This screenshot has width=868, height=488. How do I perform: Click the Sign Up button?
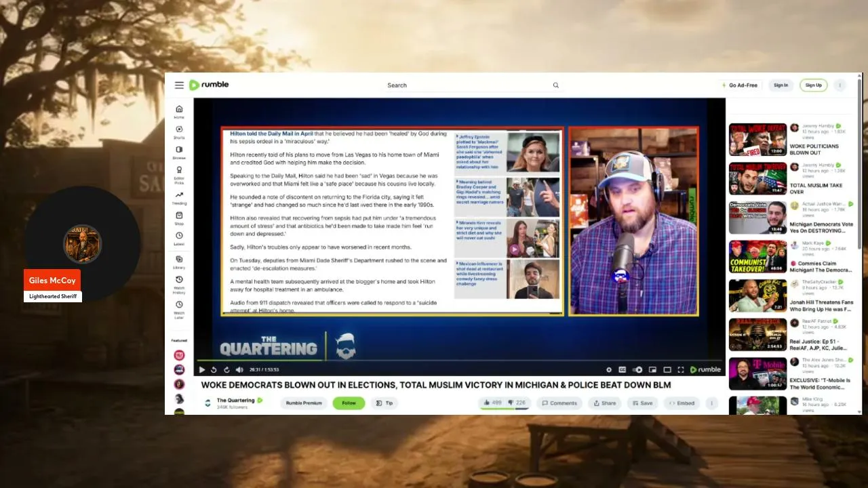[814, 85]
